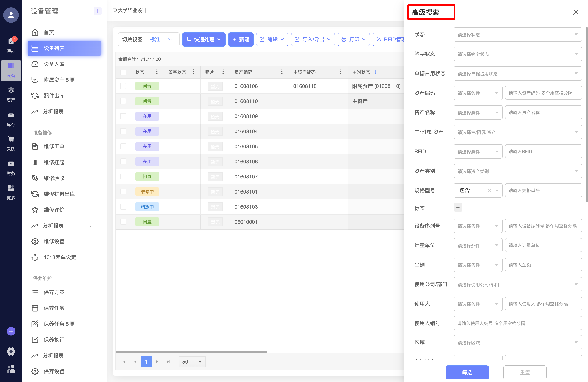Open the 状态 column options dots

coord(157,72)
